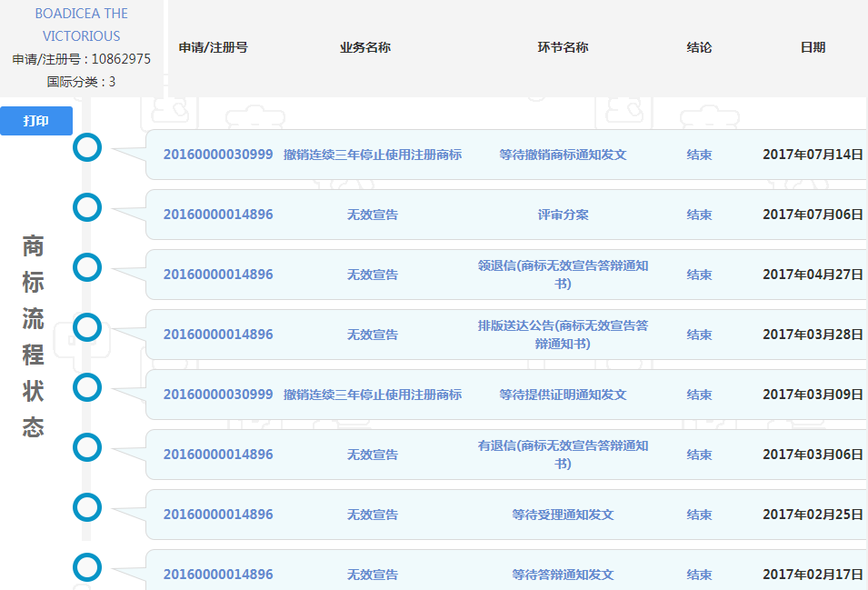
Task: Click the timeline circle for 2017年04月27日
Action: [87, 267]
